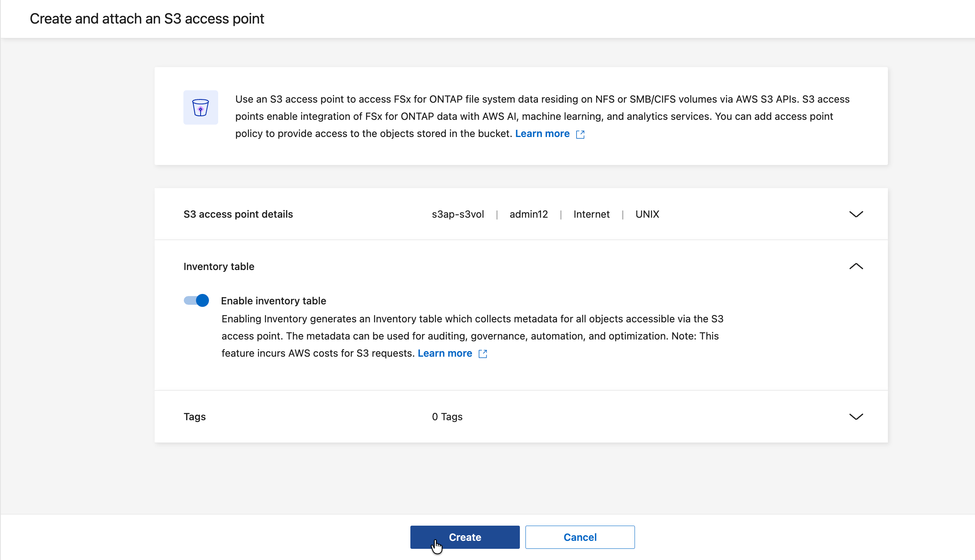Click the Cancel button
The width and height of the screenshot is (975, 560).
[x=580, y=537]
